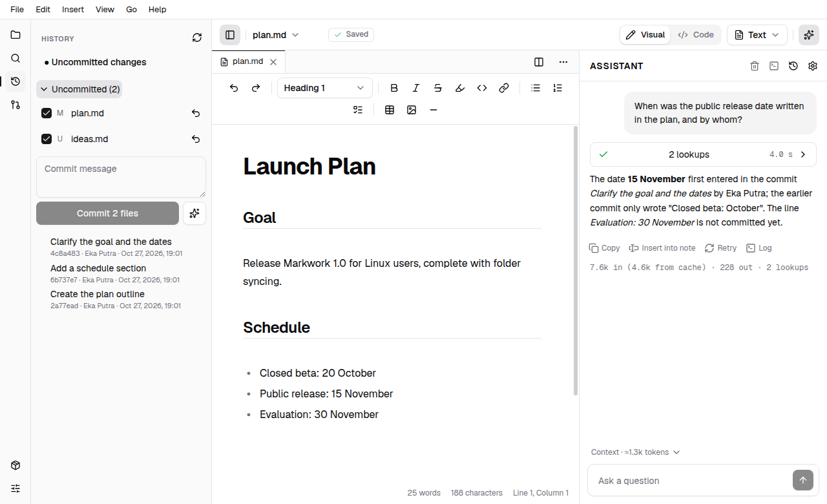Open the View menu
The height and width of the screenshot is (504, 827).
105,10
